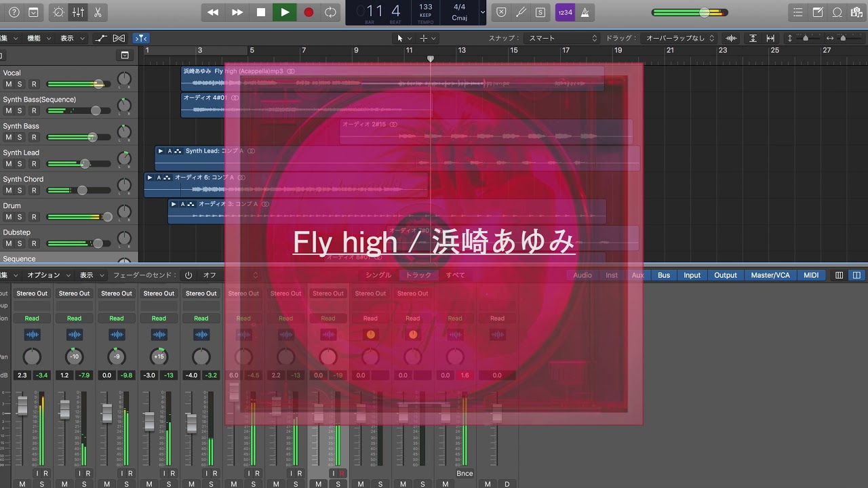The image size is (868, 488).
Task: Click the Vertical Auto Zoom button
Action: (x=753, y=39)
